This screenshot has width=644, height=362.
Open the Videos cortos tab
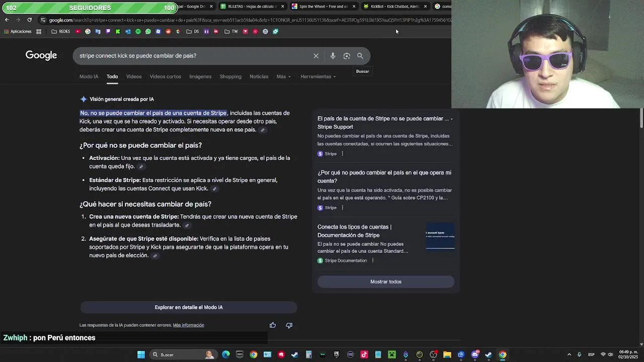(165, 76)
